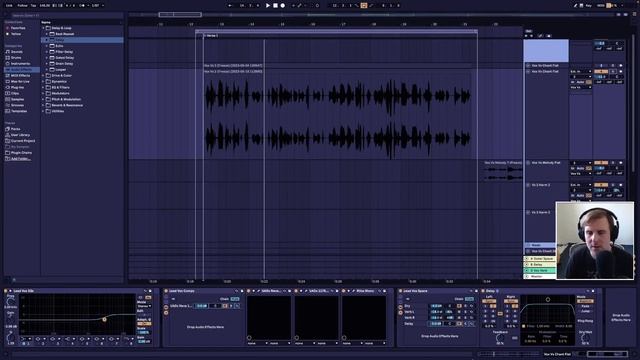Select Clips category in browser

15,93
